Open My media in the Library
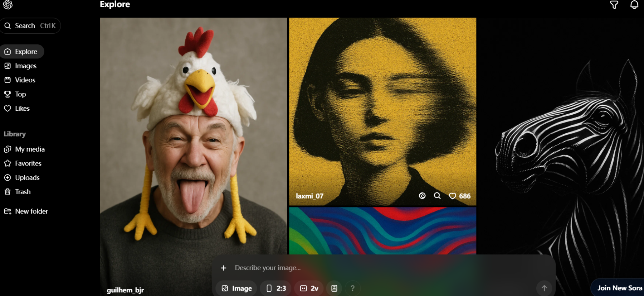 pos(29,149)
